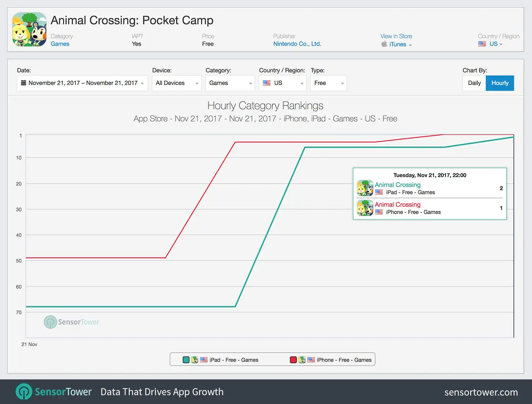
Task: Click the Apple logo next to iTunes
Action: 384,44
